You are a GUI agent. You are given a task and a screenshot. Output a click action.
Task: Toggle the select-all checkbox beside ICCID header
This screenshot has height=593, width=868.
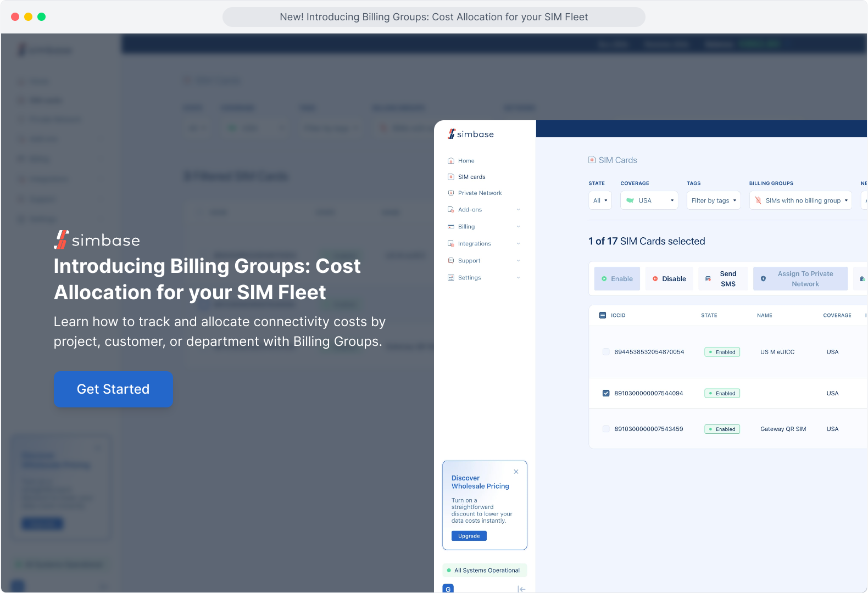coord(603,315)
